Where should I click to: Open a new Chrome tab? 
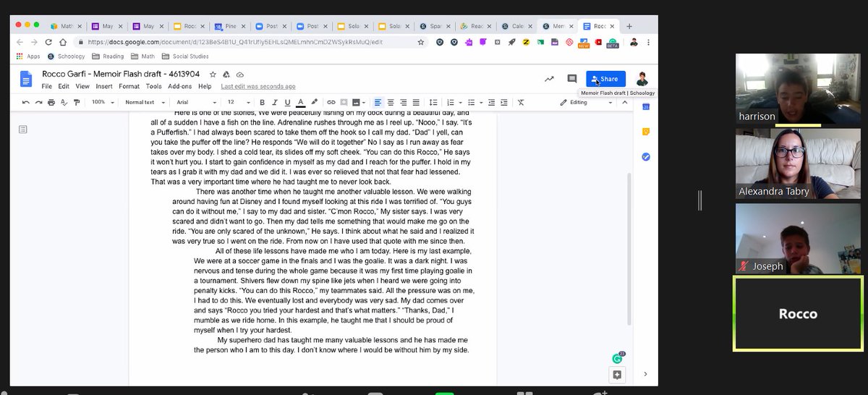pyautogui.click(x=629, y=26)
